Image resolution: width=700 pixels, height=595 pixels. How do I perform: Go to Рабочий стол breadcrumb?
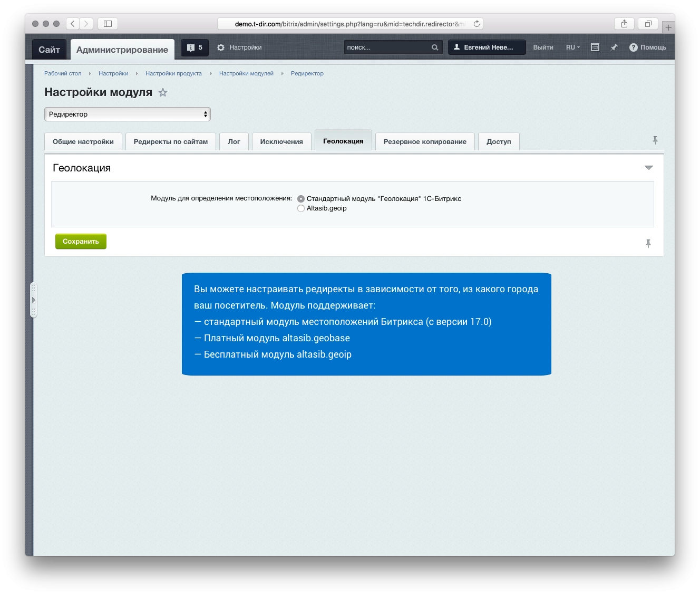click(x=63, y=73)
